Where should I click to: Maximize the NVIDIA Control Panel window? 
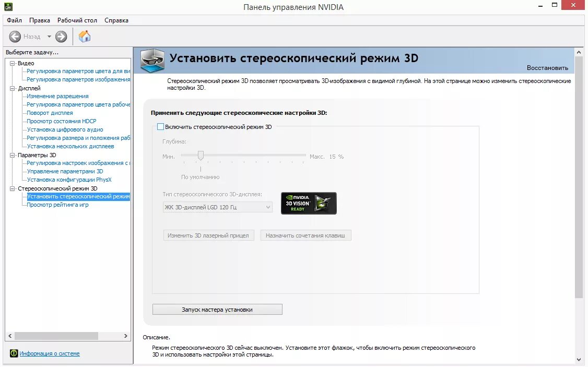click(x=555, y=5)
